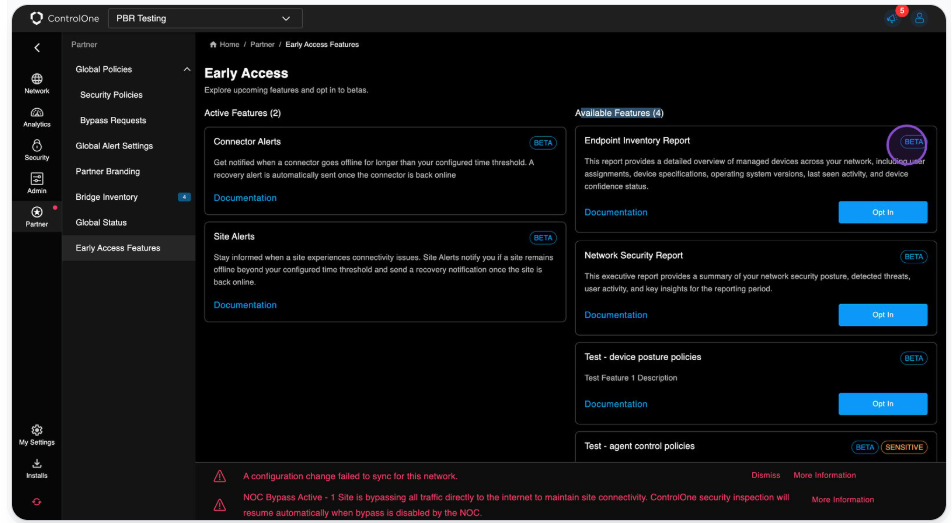Open the Security lock section
This screenshot has height=523, width=952.
37,150
